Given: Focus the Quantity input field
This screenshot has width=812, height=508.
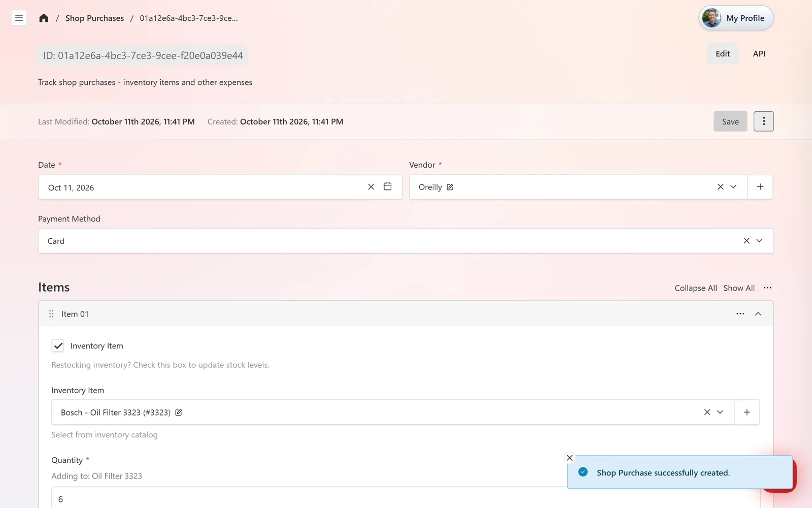Looking at the screenshot, I should click(406, 498).
